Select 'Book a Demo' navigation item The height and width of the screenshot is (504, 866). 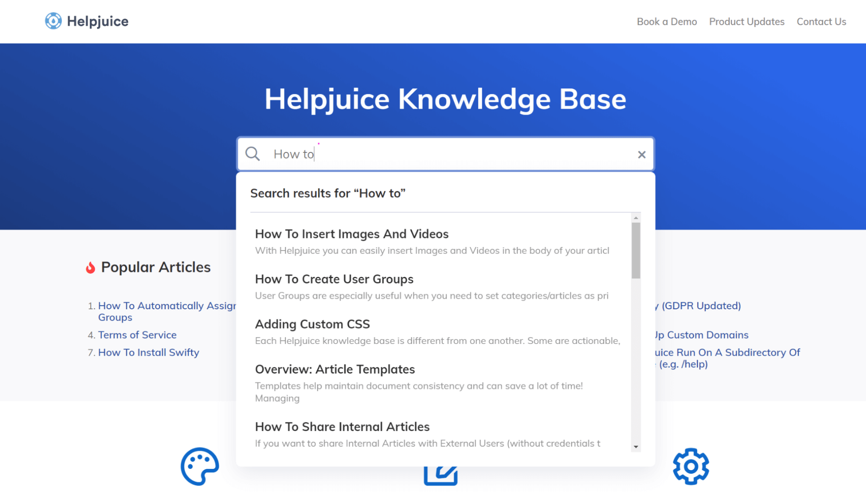pos(667,21)
